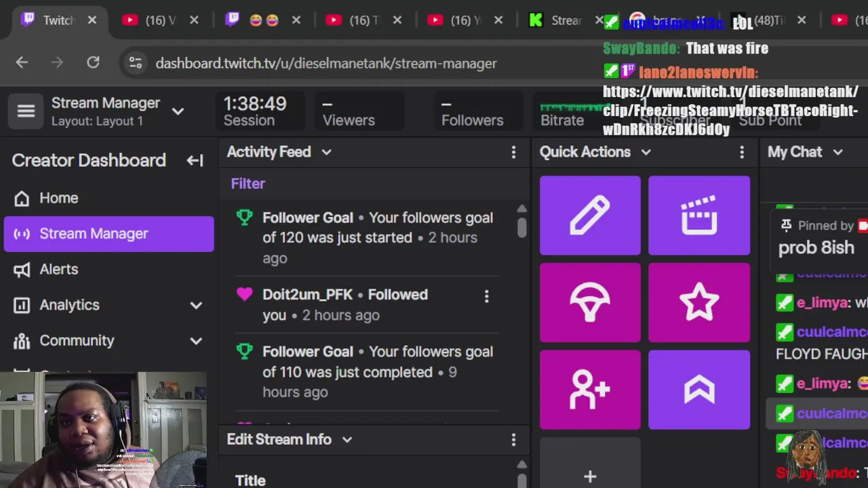Viewport: 868px width, 488px height.
Task: Open options for Doit2um_PFK follow event
Action: (x=486, y=296)
